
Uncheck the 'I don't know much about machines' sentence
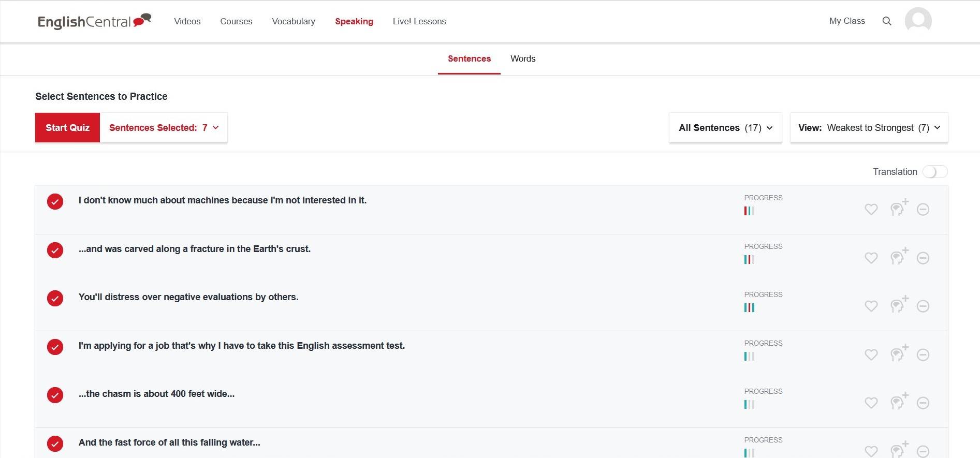pyautogui.click(x=55, y=201)
